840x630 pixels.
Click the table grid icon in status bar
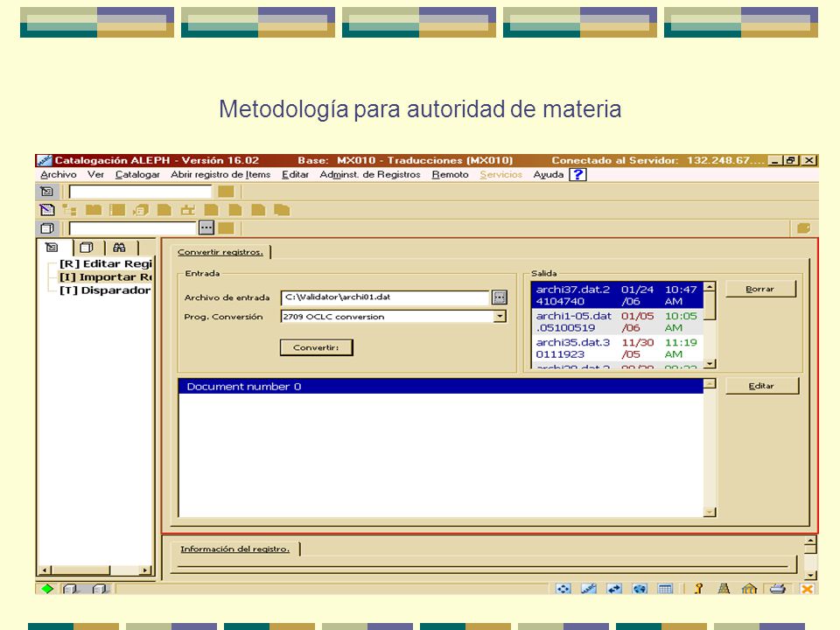(x=665, y=589)
